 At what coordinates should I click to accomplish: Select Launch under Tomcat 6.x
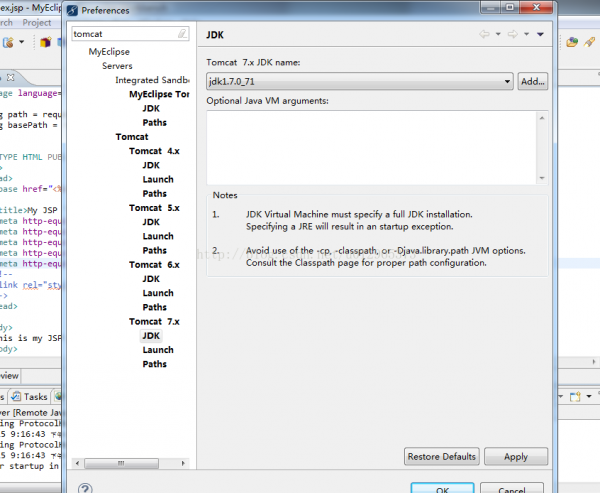158,293
